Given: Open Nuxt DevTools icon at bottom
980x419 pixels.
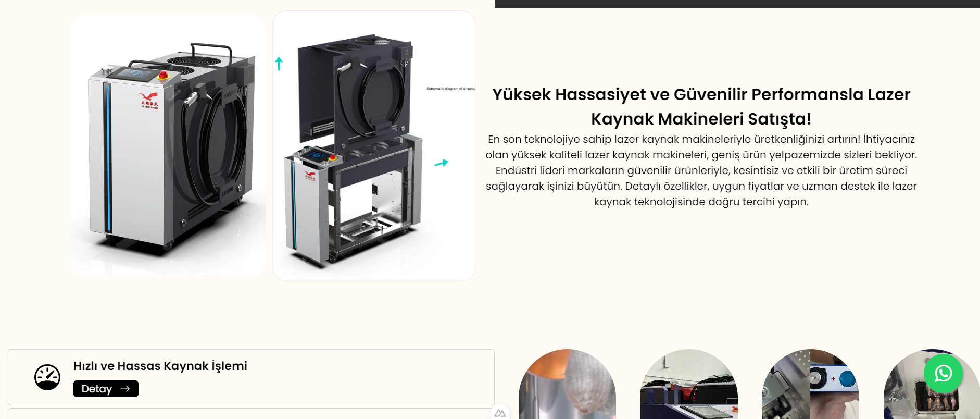Looking at the screenshot, I should [500, 413].
